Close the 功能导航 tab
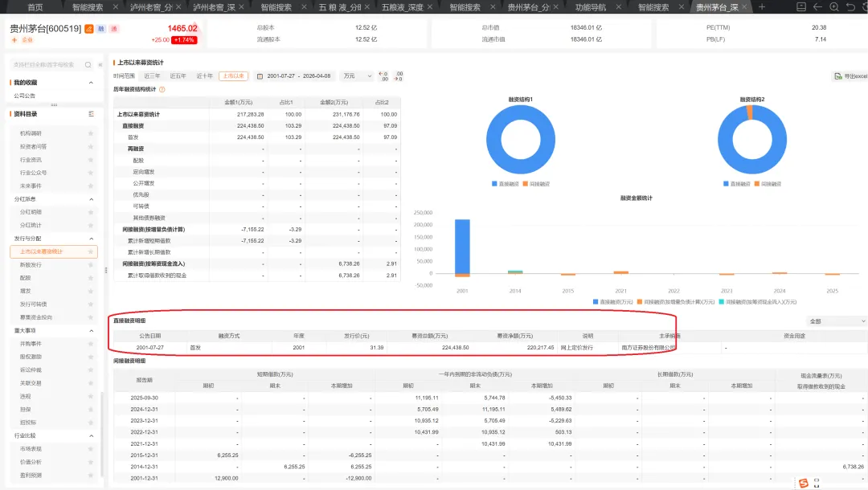 pos(619,7)
